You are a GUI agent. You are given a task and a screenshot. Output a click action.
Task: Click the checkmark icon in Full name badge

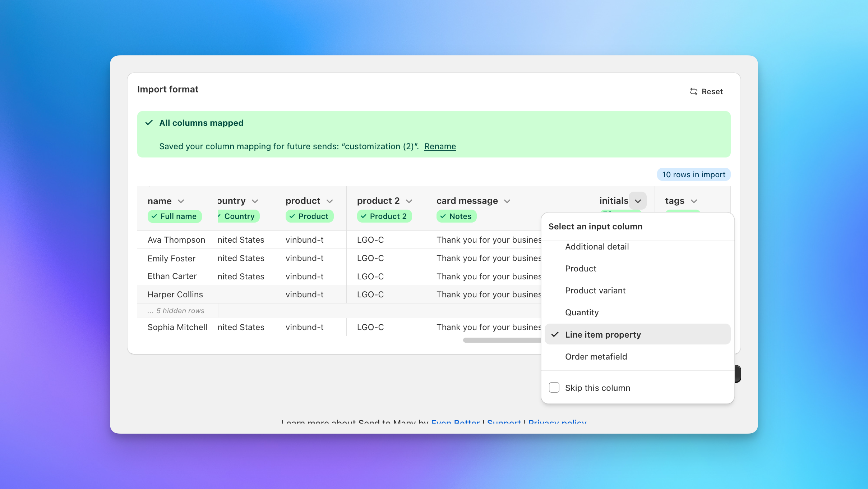154,216
